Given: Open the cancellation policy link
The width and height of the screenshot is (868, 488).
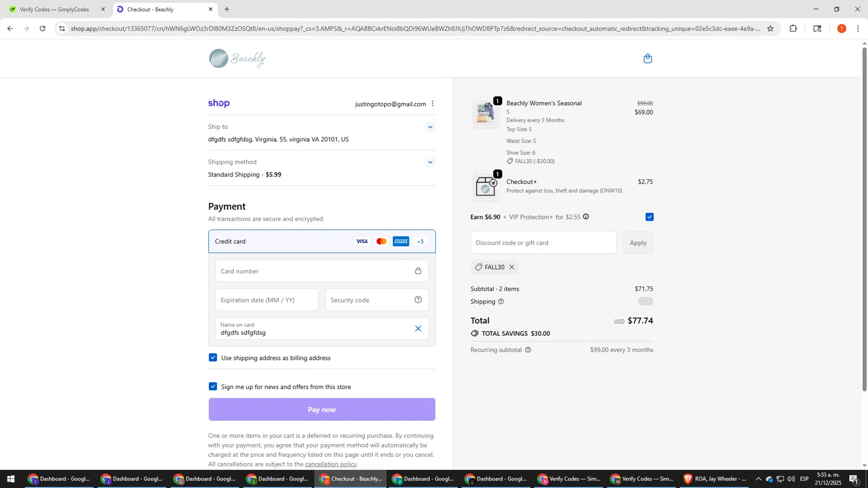Looking at the screenshot, I should (331, 464).
